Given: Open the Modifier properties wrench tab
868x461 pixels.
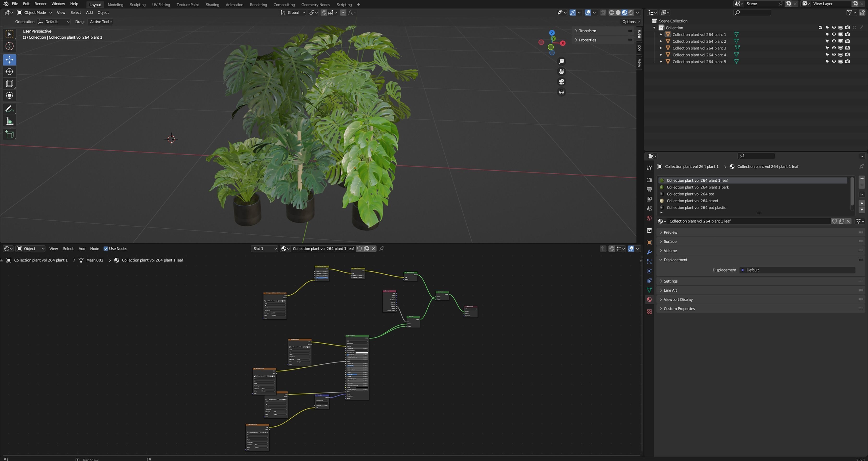Looking at the screenshot, I should pos(649,252).
